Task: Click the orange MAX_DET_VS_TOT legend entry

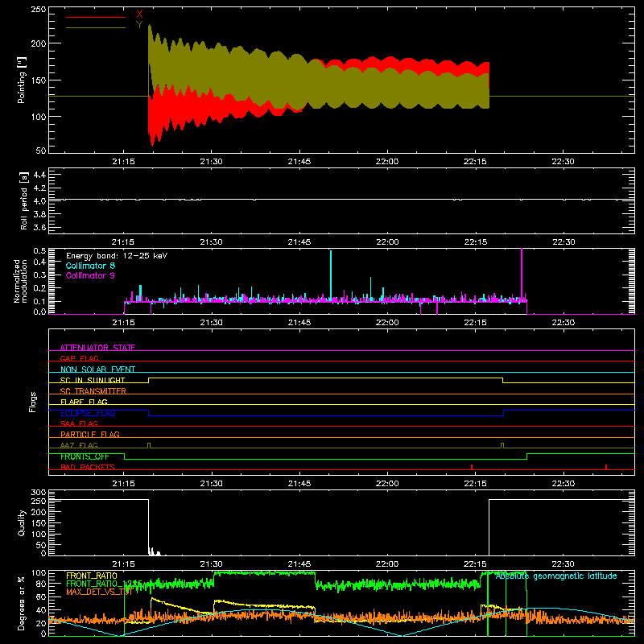Action: click(x=99, y=592)
